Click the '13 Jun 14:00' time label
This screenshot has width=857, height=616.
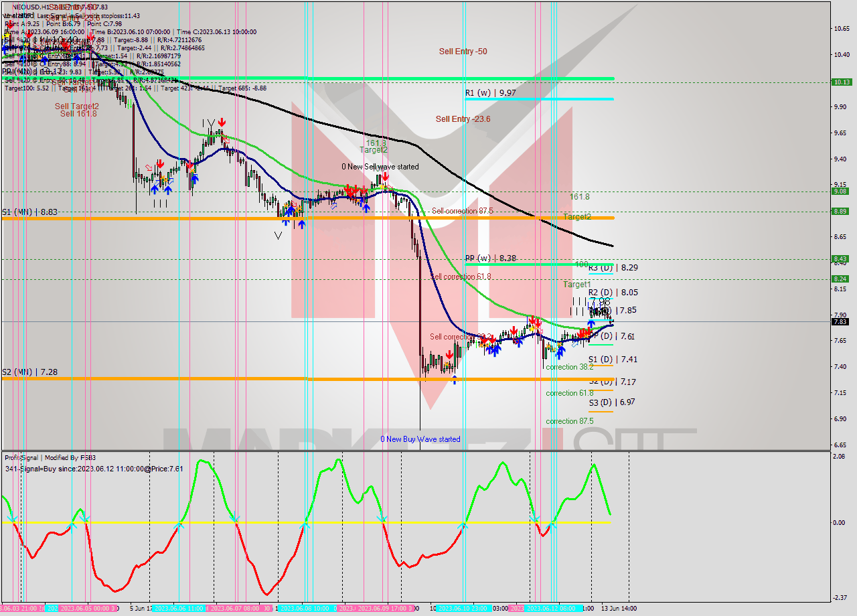click(618, 609)
